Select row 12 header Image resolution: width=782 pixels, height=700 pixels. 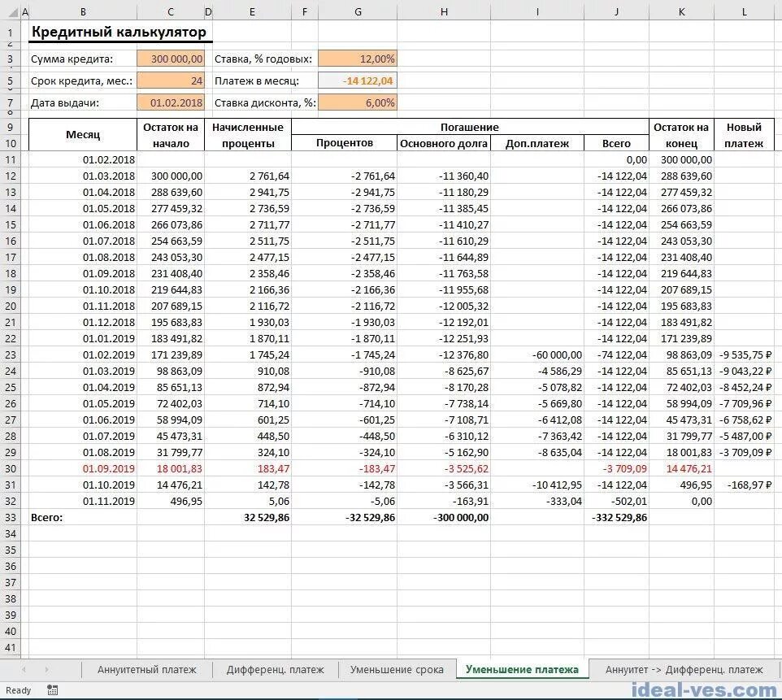(x=11, y=176)
